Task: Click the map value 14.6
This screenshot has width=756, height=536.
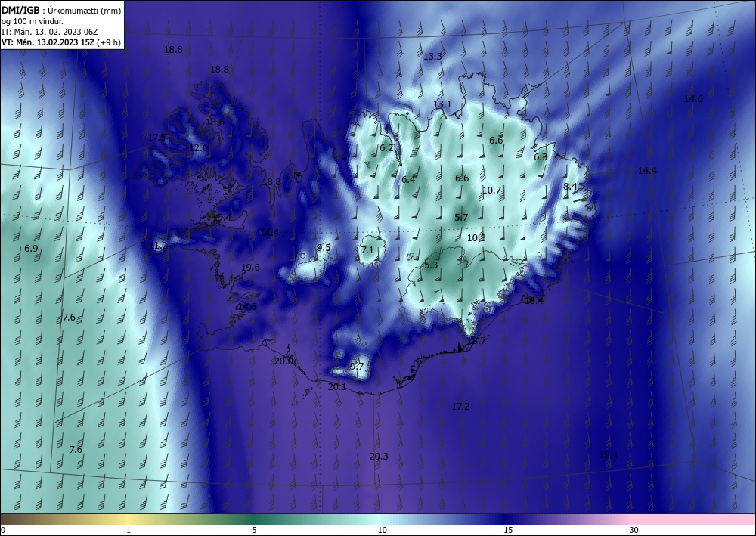Action: 693,99
